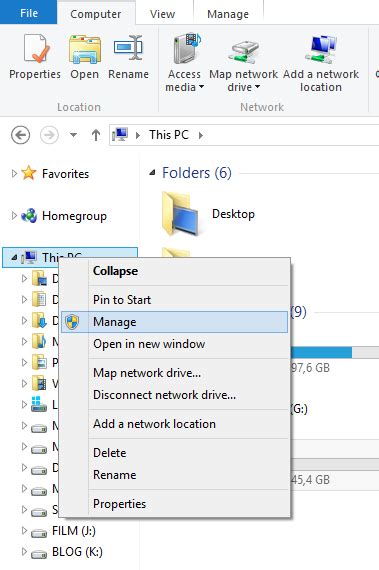Click the Forward navigation arrow
The height and width of the screenshot is (570, 379).
click(x=49, y=135)
